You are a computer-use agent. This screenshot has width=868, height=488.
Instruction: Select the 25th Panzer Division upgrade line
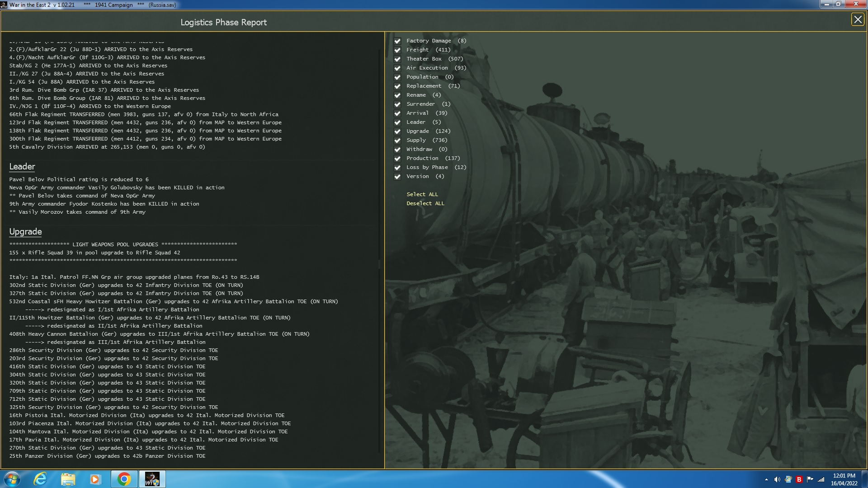(x=107, y=456)
